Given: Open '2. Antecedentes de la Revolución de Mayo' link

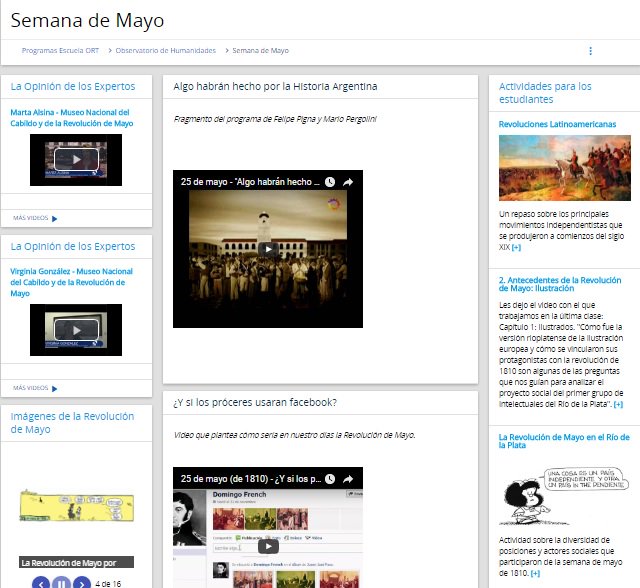Looking at the screenshot, I should [560, 284].
